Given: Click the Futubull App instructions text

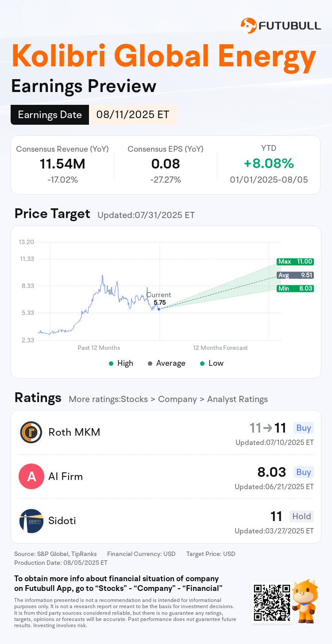Looking at the screenshot, I should point(118,583).
